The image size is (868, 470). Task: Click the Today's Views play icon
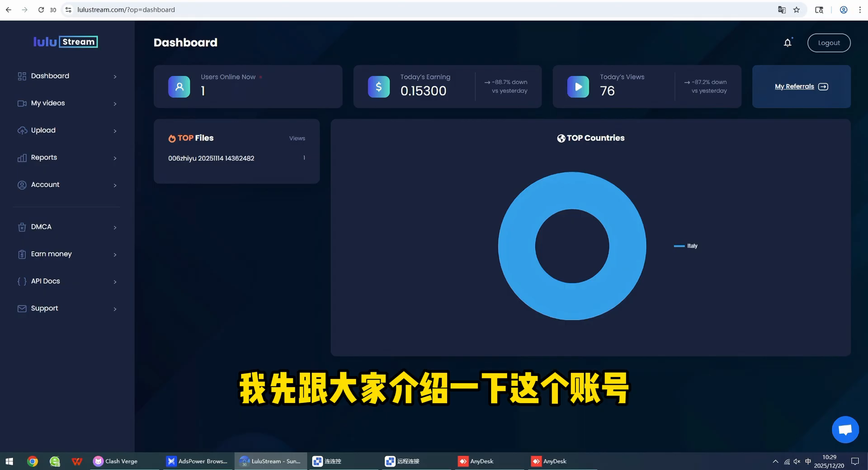(x=578, y=87)
